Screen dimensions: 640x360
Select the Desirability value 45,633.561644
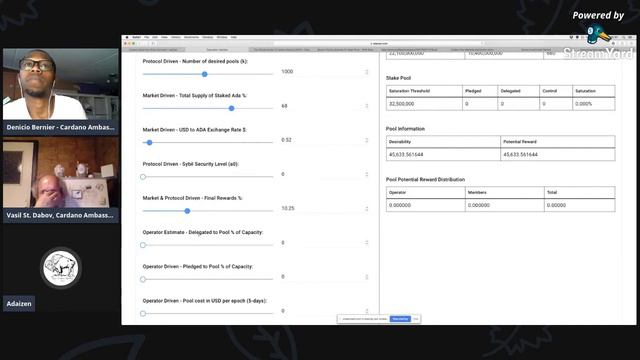point(406,155)
